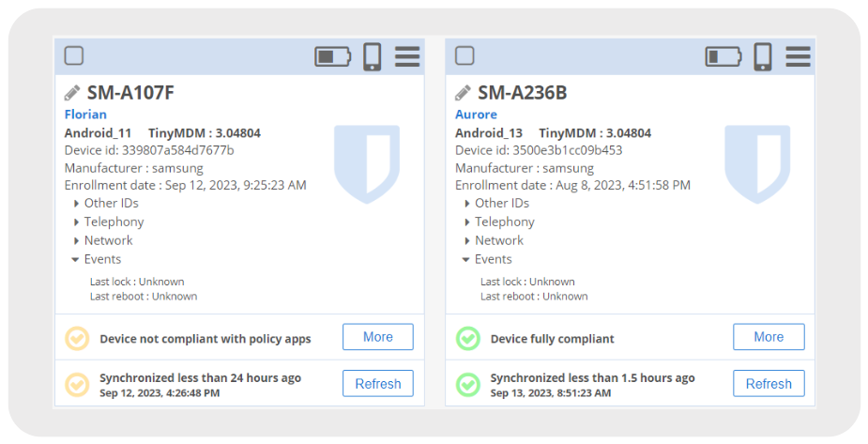Click the phone device icon on SM-A236B card
The image size is (868, 444).
point(763,56)
